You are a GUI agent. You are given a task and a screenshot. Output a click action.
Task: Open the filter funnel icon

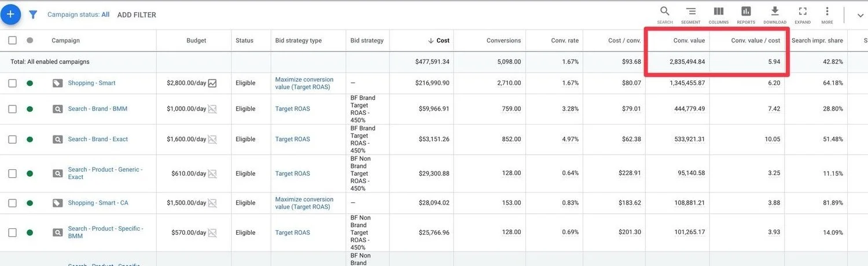coord(33,14)
